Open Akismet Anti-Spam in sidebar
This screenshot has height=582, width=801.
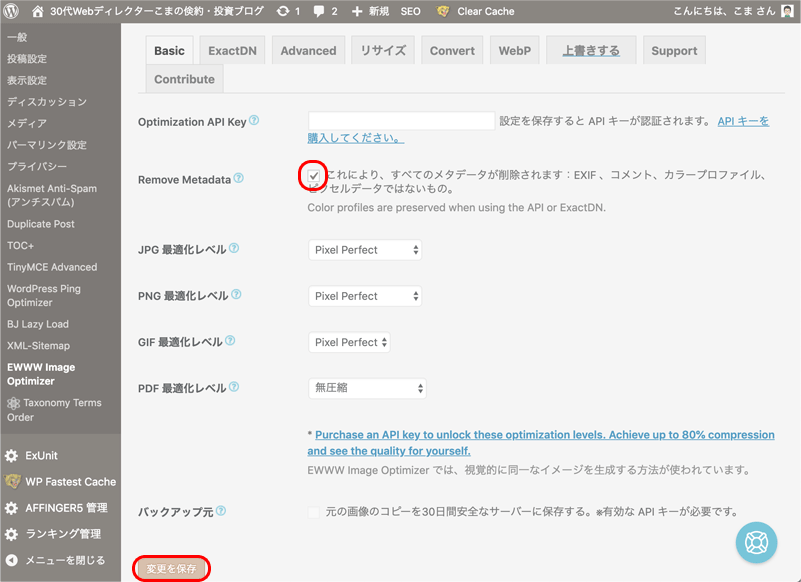[x=52, y=195]
